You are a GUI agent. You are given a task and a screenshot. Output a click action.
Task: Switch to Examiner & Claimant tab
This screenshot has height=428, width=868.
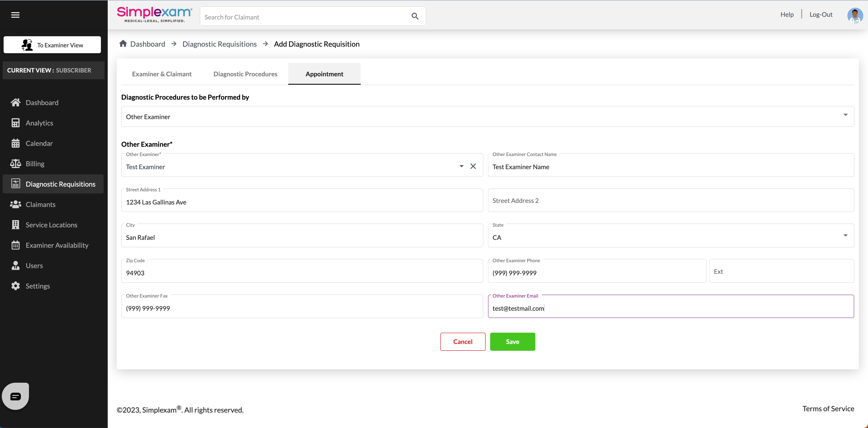[162, 74]
